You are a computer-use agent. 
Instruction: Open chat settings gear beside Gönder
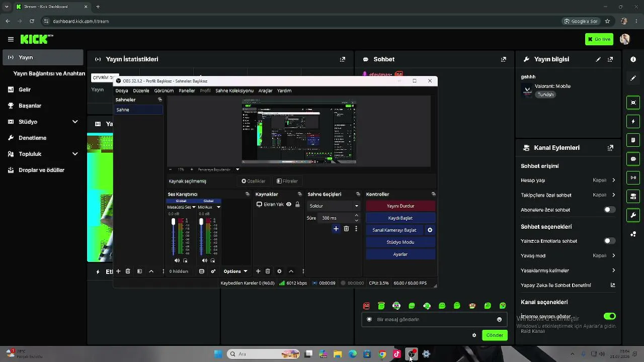(474, 335)
